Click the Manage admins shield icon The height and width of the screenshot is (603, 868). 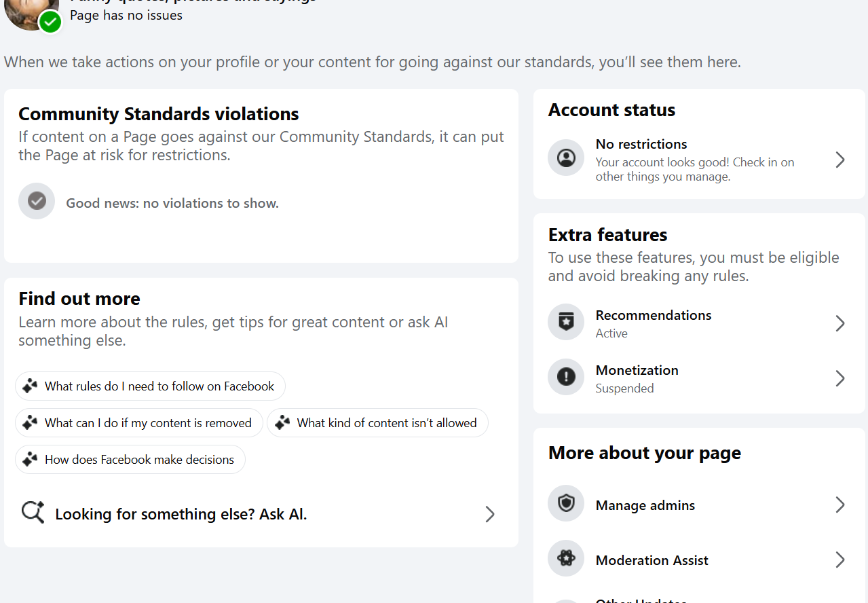click(566, 503)
